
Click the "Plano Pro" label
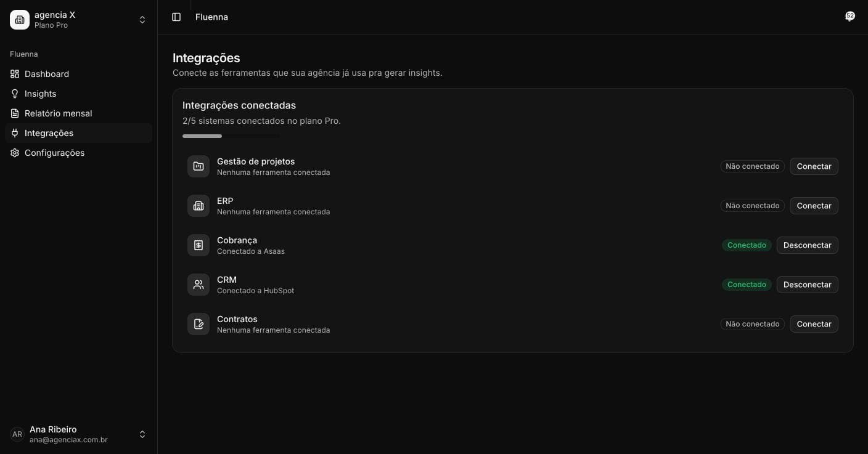(x=51, y=25)
